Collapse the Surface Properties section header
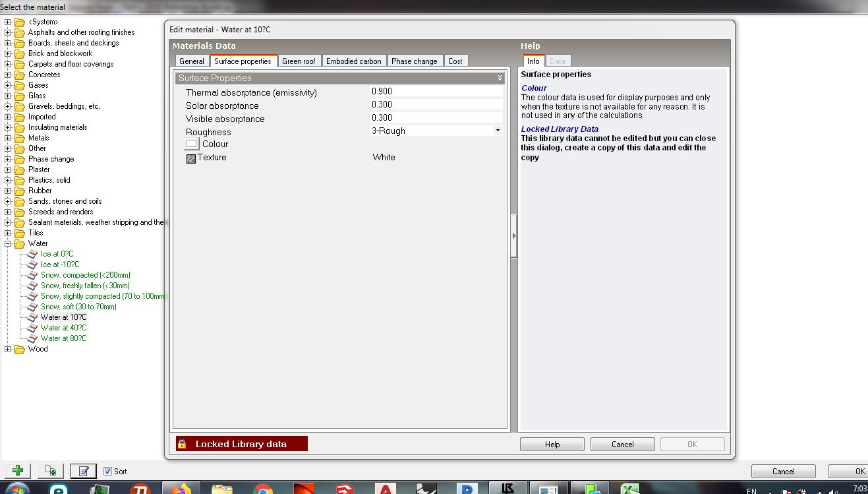Viewport: 868px width, 494px height. [x=341, y=78]
